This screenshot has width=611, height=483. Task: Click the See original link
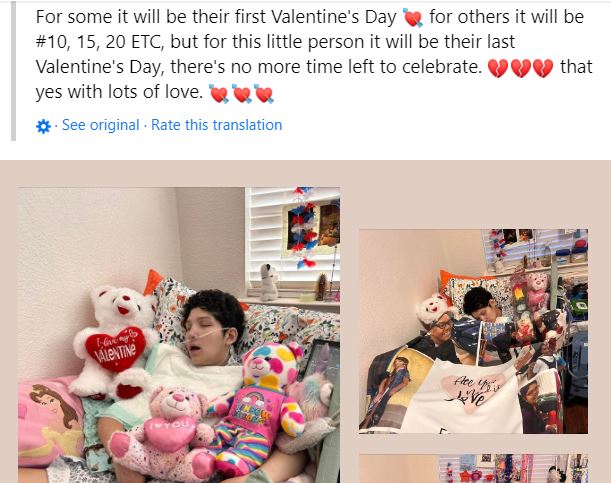click(101, 125)
